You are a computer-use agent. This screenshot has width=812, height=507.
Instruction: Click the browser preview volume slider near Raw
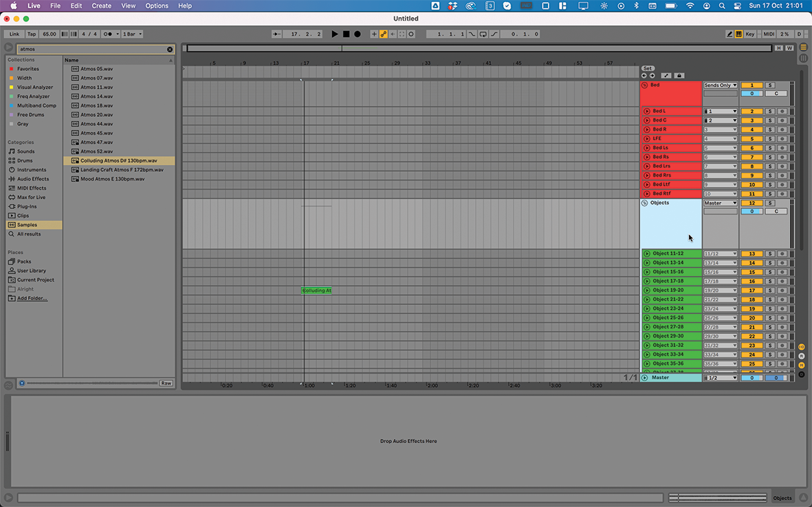click(89, 383)
